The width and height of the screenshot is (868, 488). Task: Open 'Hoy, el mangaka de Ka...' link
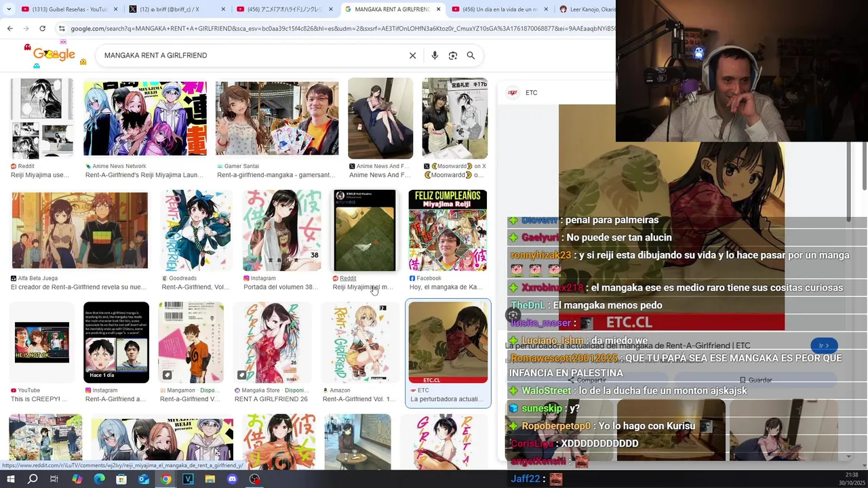[x=446, y=287]
